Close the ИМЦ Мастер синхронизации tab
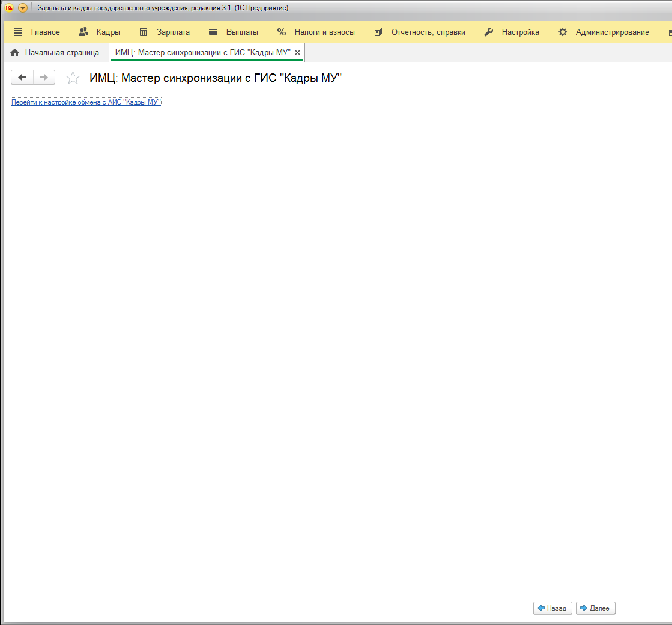 pyautogui.click(x=297, y=53)
